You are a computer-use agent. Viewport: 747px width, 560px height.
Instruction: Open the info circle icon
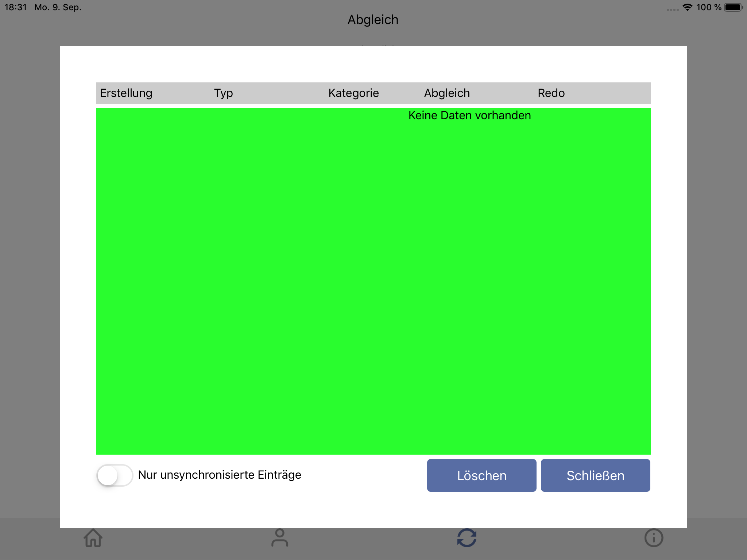pos(653,538)
